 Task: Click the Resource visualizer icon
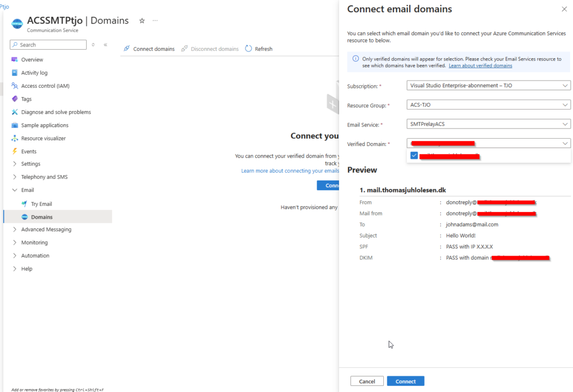15,139
